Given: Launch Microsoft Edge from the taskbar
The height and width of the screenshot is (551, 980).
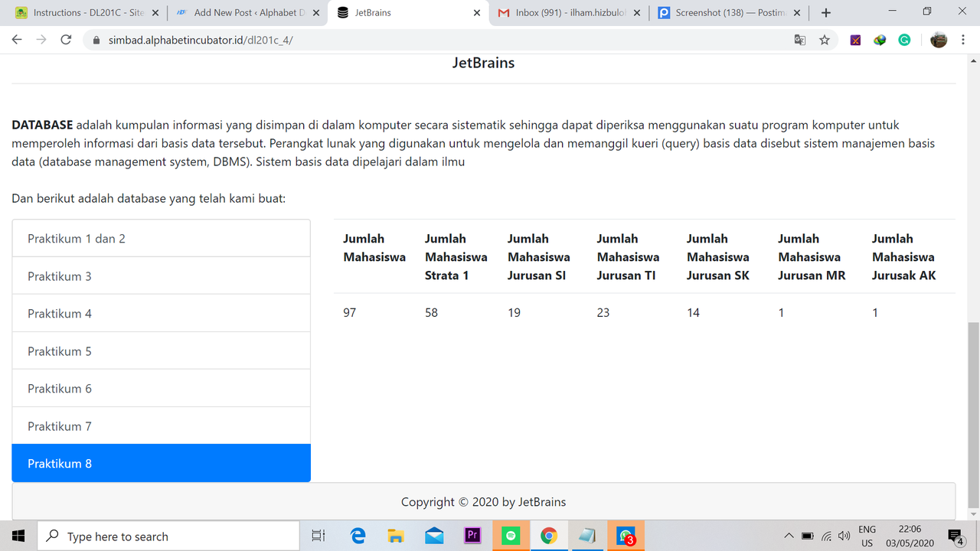Looking at the screenshot, I should [358, 536].
